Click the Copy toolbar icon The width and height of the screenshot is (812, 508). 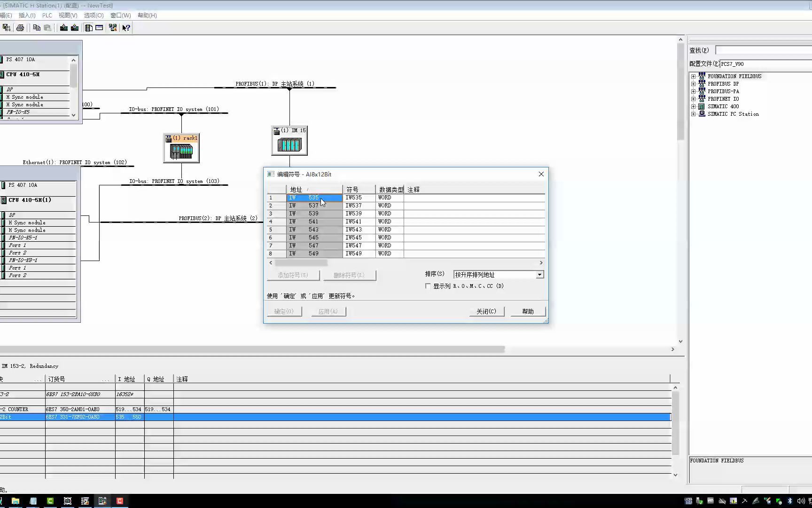[x=37, y=28]
